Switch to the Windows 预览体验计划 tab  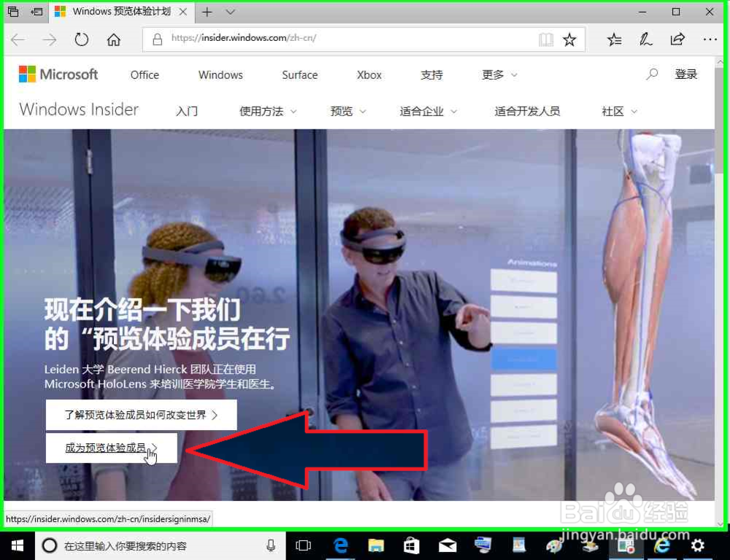pos(122,12)
